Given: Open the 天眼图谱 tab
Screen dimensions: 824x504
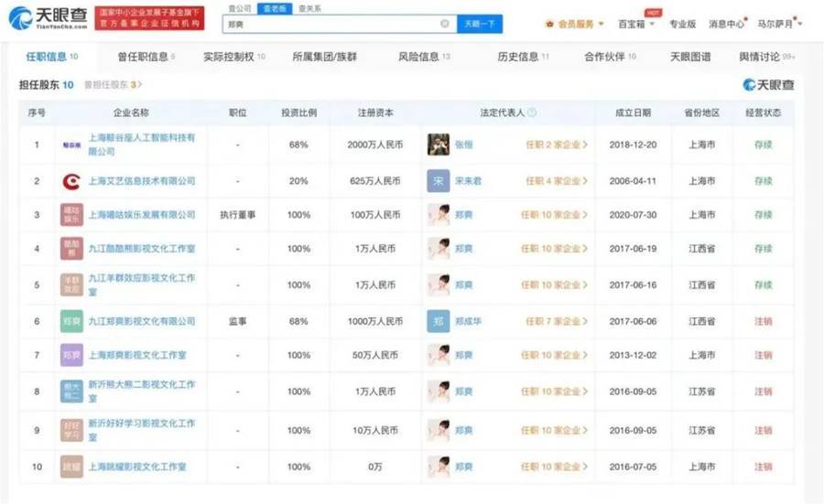Looking at the screenshot, I should click(690, 57).
